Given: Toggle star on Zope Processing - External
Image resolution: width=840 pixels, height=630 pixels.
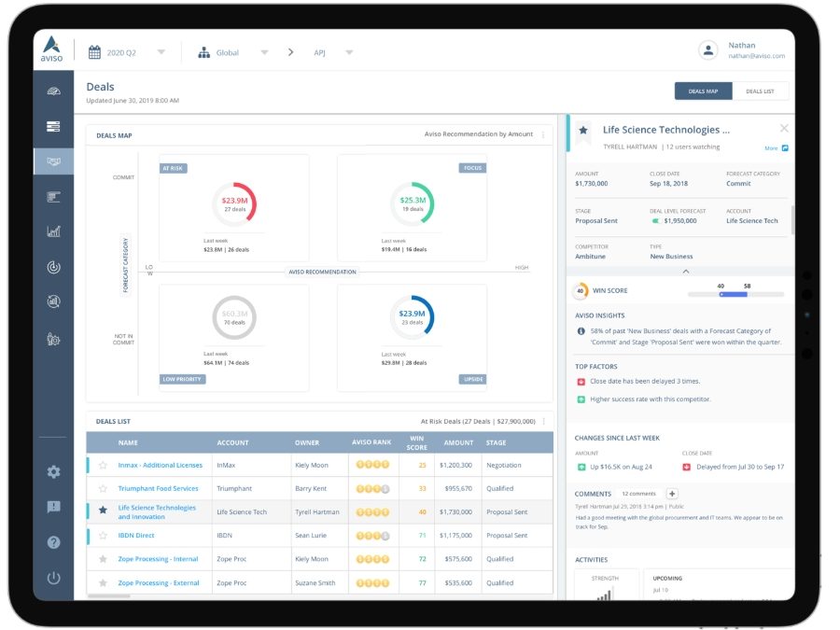Looking at the screenshot, I should (x=103, y=582).
